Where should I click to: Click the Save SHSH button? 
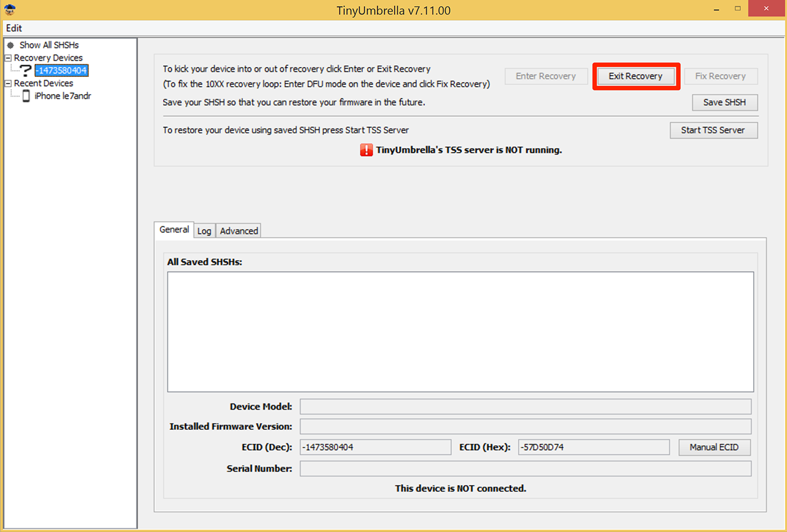click(x=724, y=102)
